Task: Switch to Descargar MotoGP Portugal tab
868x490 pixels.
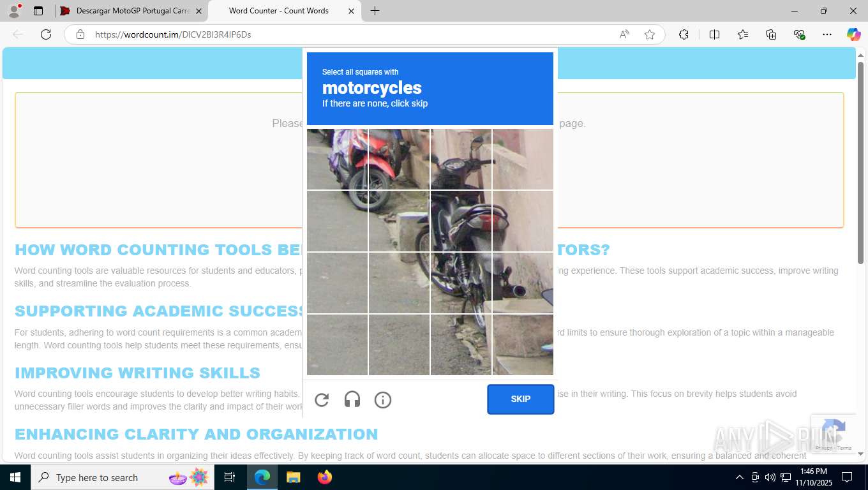Action: 131,11
